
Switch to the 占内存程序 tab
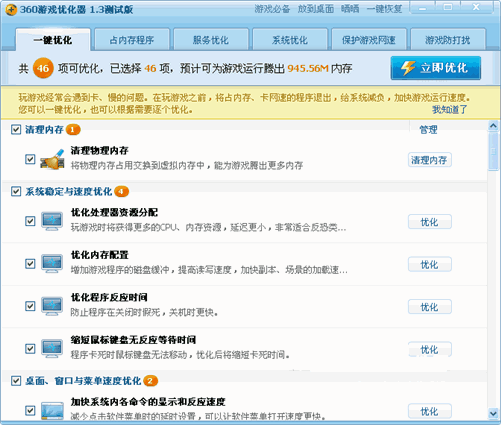pos(132,40)
